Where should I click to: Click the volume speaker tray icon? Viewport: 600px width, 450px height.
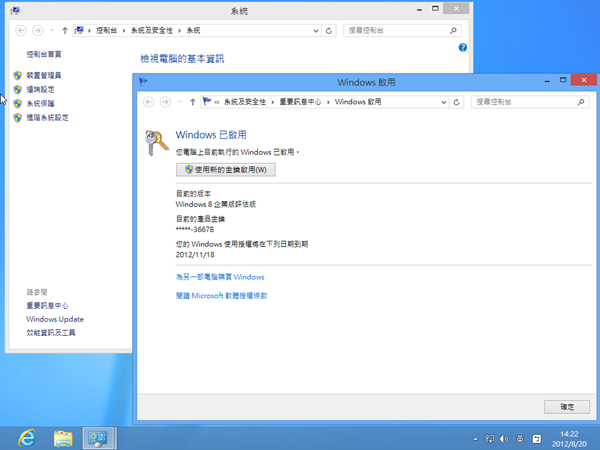(x=504, y=438)
